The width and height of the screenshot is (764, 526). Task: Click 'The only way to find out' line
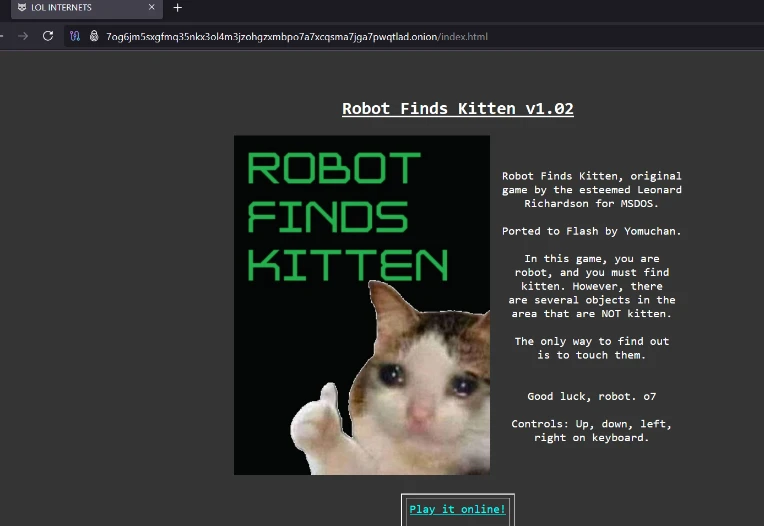point(592,341)
